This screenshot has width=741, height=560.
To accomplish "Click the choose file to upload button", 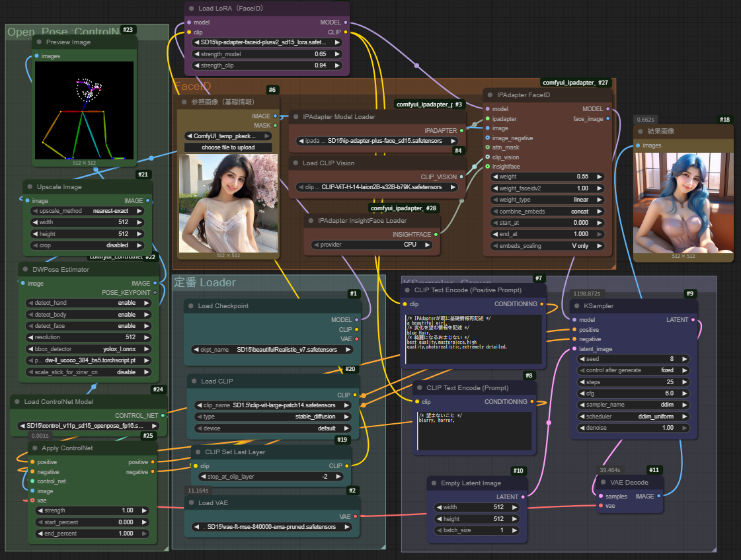I will coord(228,147).
